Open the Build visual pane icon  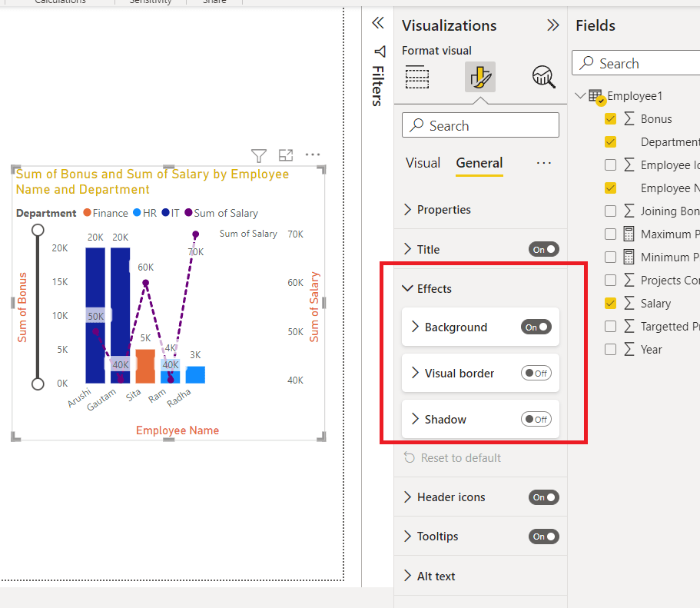pos(417,77)
